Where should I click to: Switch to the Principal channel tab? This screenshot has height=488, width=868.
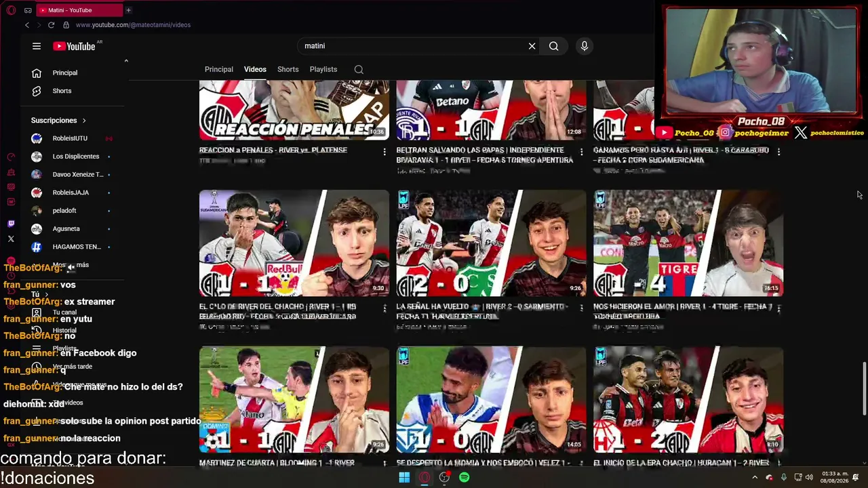click(x=219, y=69)
